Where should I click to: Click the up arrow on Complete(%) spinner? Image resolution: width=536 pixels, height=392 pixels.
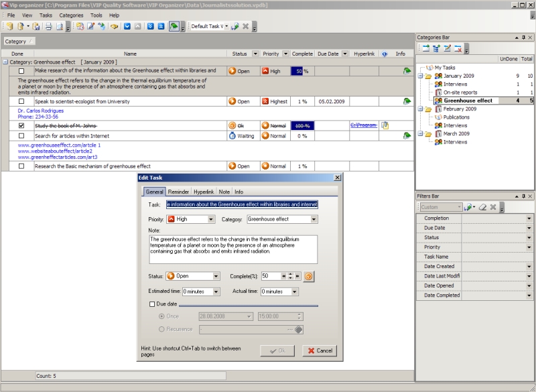tap(289, 275)
